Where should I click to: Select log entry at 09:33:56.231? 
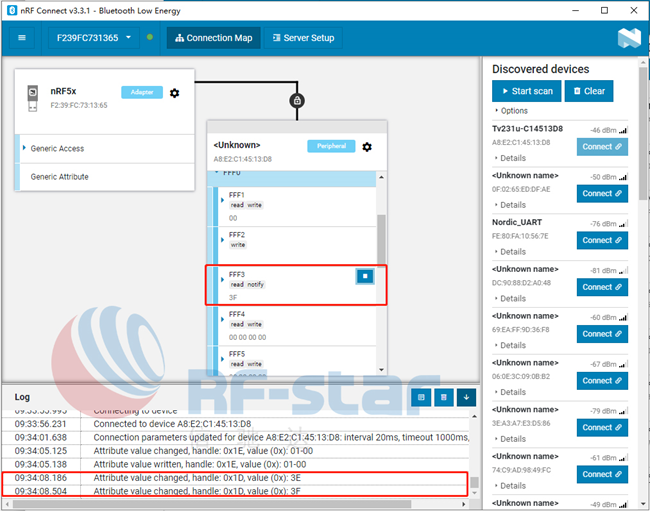pyautogui.click(x=235, y=424)
